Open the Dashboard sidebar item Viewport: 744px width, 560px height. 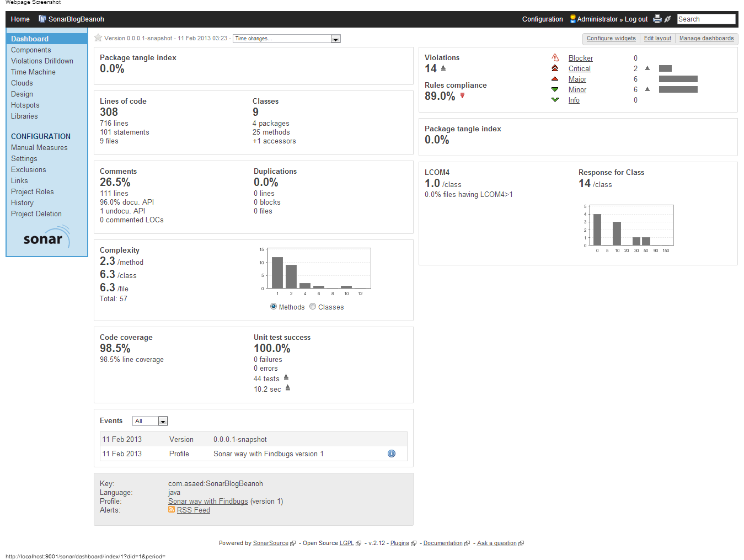[47, 39]
